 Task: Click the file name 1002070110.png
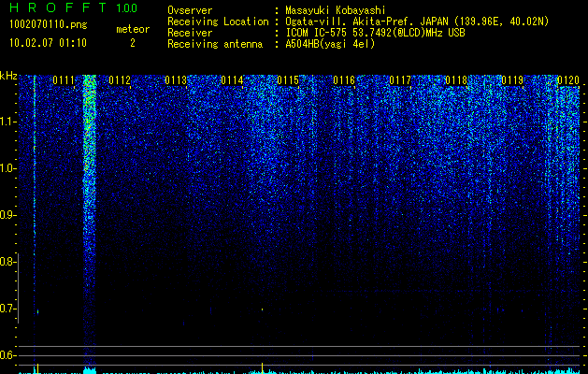click(48, 24)
